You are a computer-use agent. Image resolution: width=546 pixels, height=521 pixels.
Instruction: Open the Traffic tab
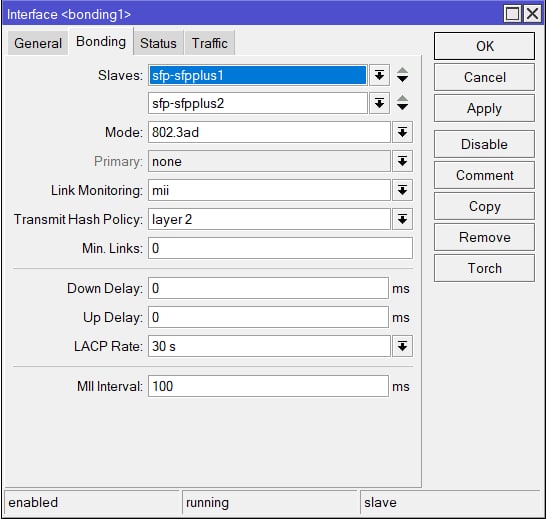tap(210, 43)
